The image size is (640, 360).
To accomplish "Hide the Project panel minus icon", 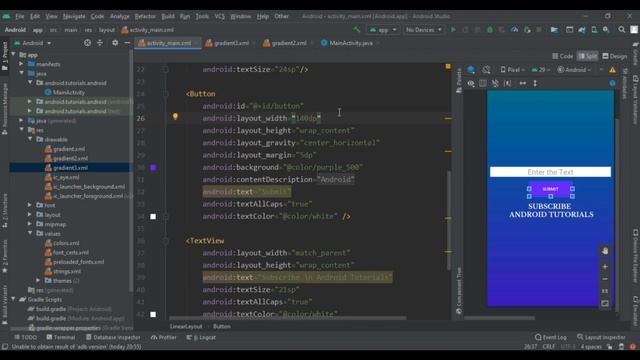I will point(127,43).
